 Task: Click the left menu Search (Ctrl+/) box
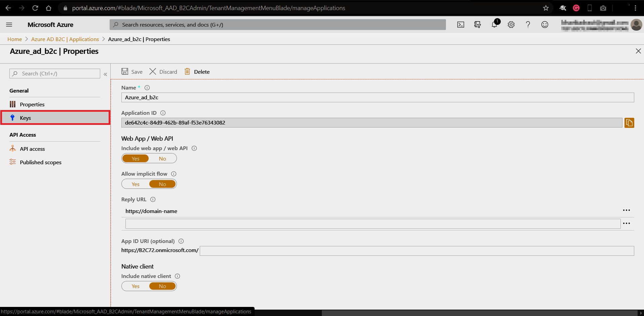55,74
